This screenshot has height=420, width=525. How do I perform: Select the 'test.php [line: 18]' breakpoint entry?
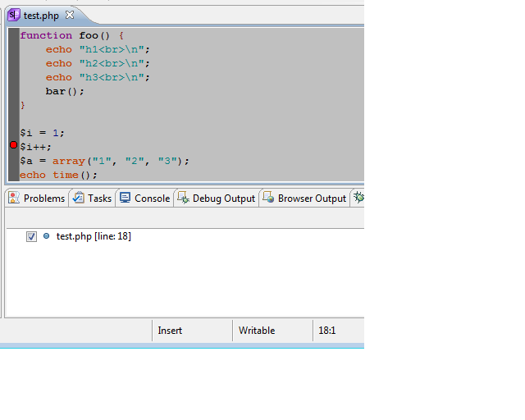[94, 236]
